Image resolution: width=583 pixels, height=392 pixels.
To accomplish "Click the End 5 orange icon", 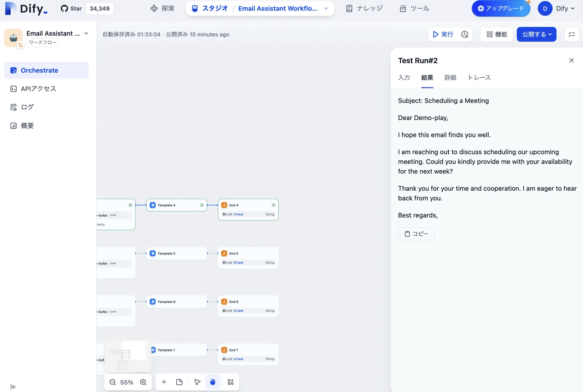I will [224, 253].
